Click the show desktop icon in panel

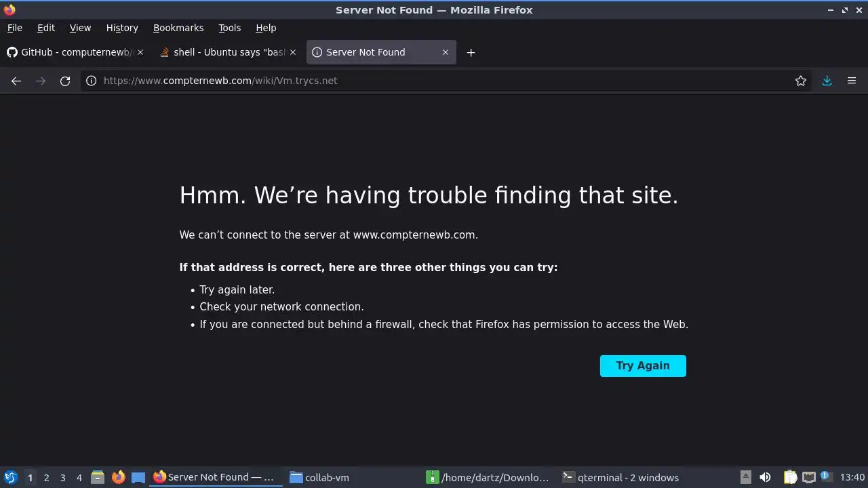[x=138, y=477]
